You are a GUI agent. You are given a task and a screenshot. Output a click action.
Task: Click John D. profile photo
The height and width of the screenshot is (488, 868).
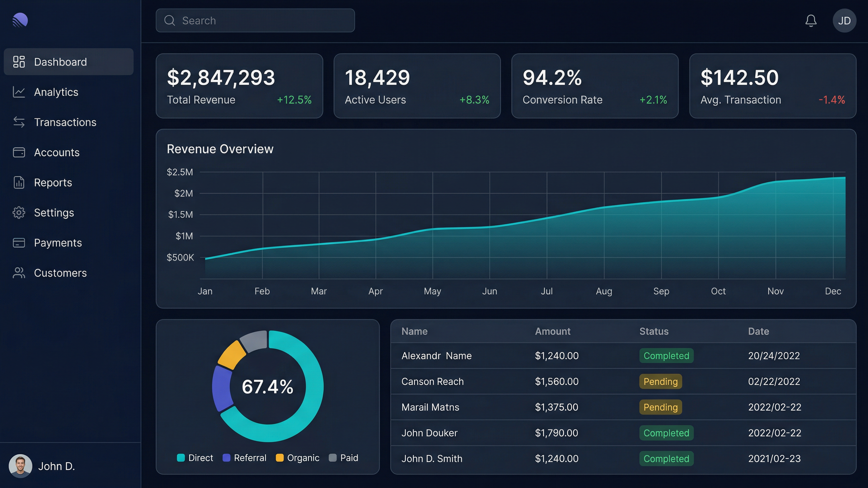click(20, 466)
